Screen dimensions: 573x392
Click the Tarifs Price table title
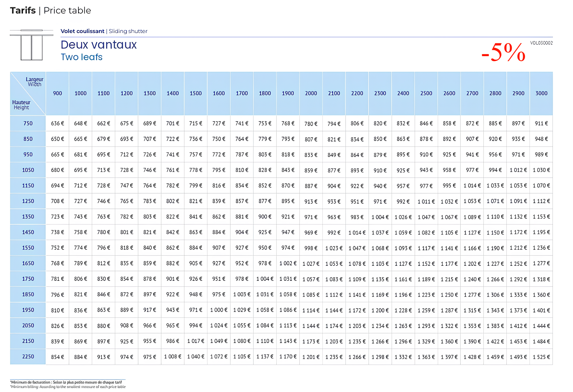[51, 11]
